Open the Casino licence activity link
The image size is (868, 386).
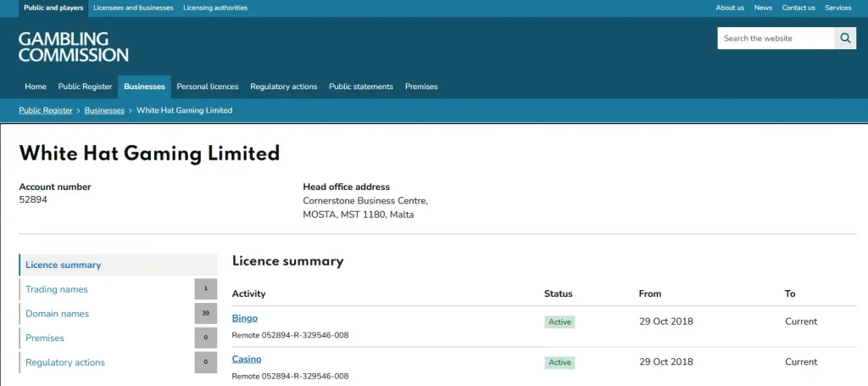coord(247,359)
